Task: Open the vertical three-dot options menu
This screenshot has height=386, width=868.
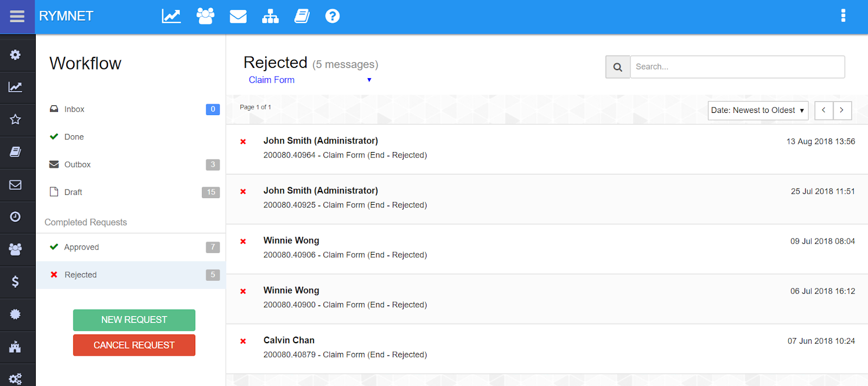Action: [x=843, y=15]
